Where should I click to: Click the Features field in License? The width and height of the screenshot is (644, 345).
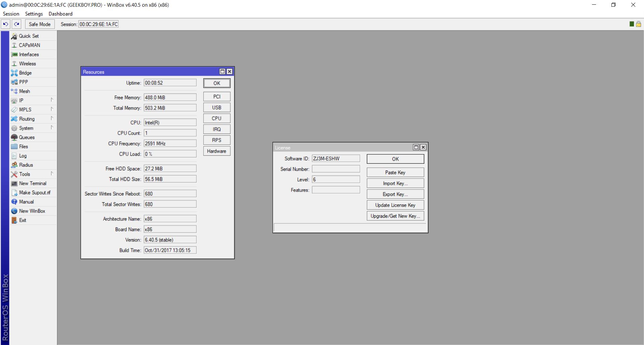point(336,190)
